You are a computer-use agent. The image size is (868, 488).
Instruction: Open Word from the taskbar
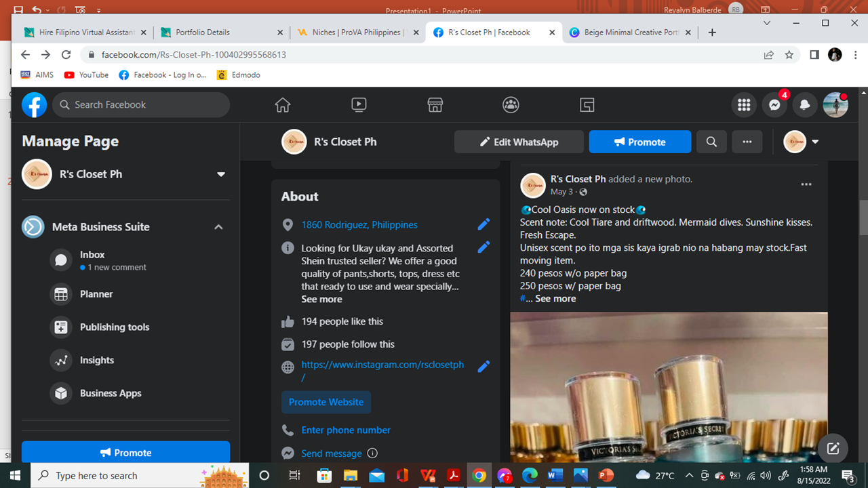555,475
